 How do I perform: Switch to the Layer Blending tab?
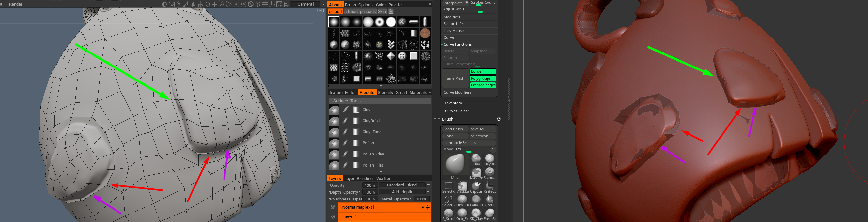point(358,179)
